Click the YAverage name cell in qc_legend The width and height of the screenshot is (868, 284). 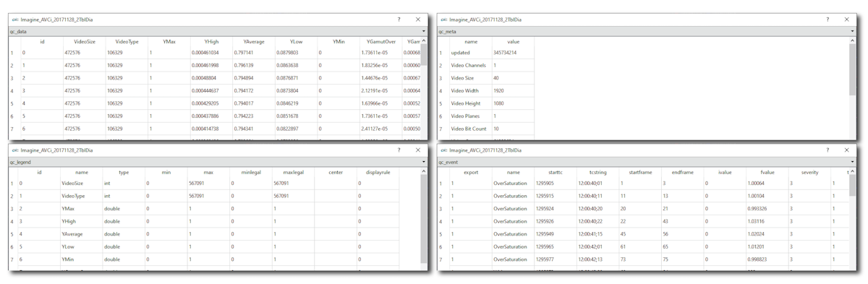pyautogui.click(x=82, y=234)
